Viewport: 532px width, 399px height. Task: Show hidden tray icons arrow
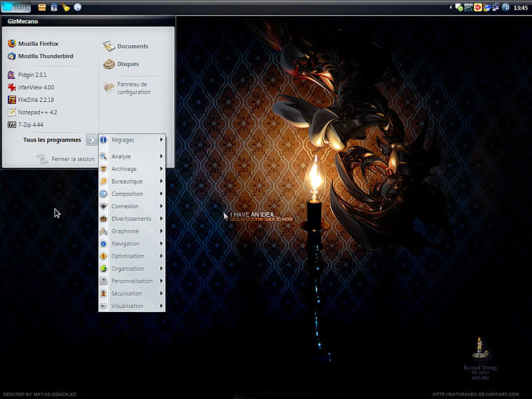pyautogui.click(x=451, y=7)
